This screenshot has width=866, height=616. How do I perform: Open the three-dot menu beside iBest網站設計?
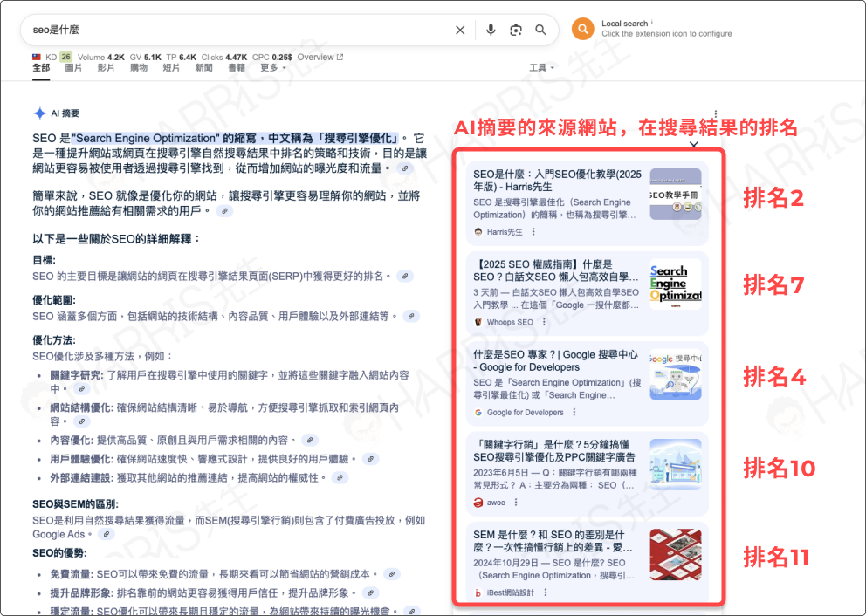point(545,592)
